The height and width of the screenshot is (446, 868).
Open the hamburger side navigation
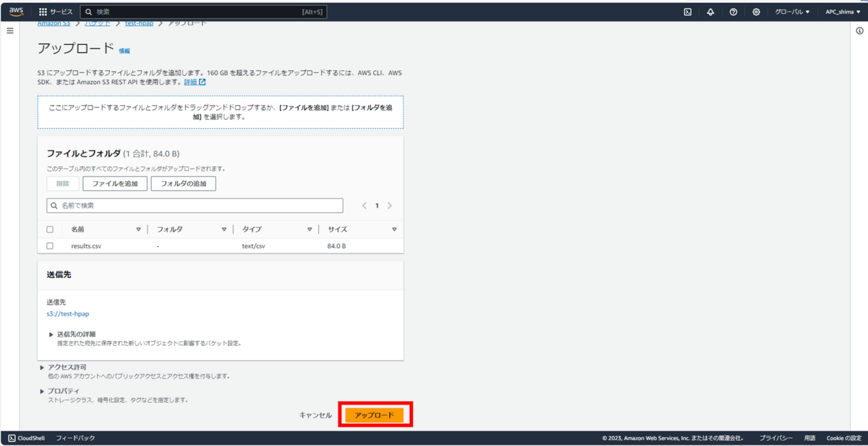pos(10,31)
